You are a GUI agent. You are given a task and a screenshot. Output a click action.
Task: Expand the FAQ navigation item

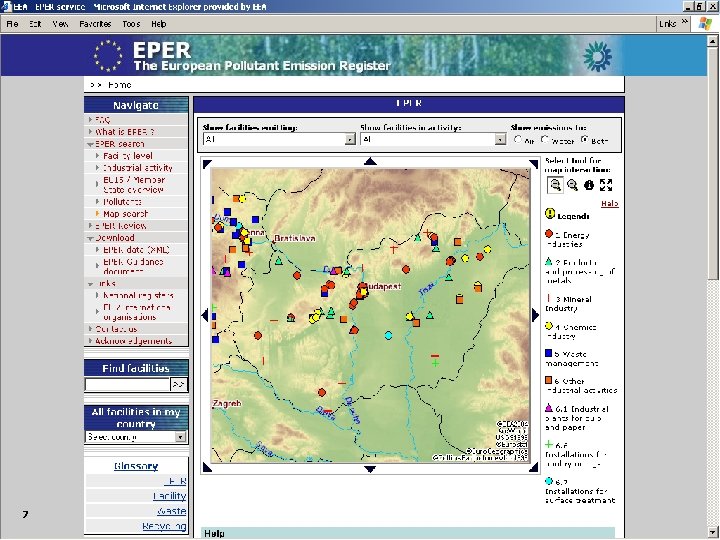click(x=90, y=119)
